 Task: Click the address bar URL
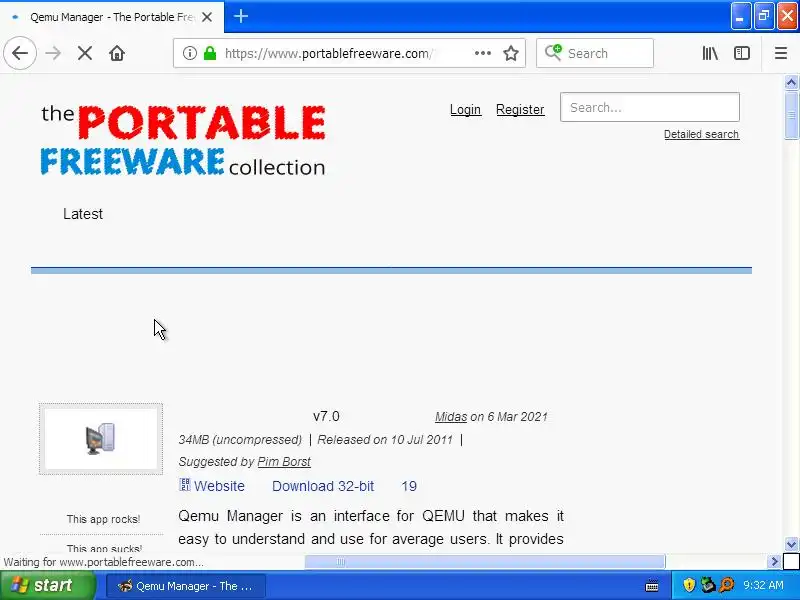click(x=329, y=53)
